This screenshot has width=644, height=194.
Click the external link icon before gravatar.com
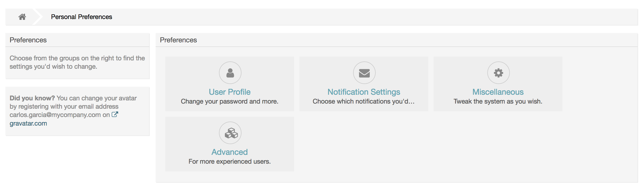coord(115,115)
